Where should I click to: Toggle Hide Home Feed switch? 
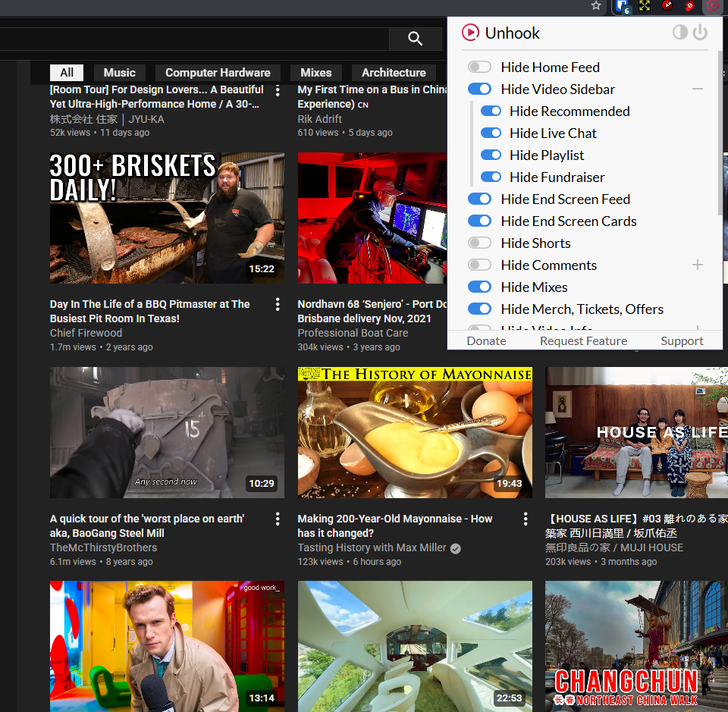click(479, 67)
